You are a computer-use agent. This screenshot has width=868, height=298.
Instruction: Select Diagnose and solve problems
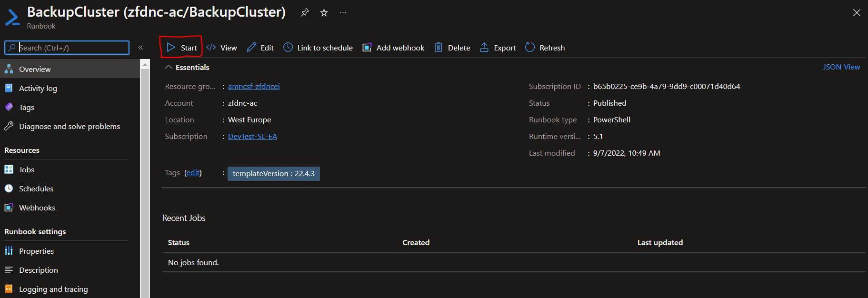70,126
